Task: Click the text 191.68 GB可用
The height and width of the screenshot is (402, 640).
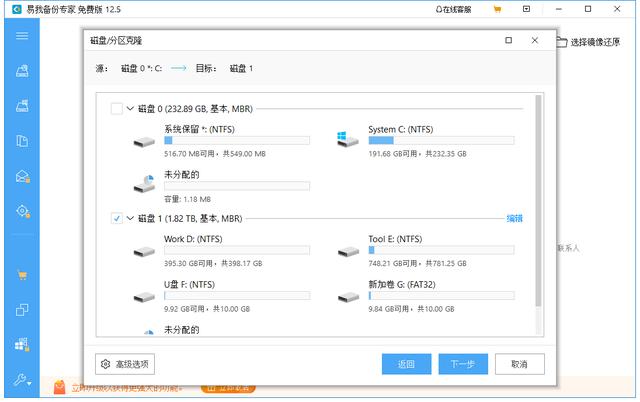Action: tap(393, 154)
